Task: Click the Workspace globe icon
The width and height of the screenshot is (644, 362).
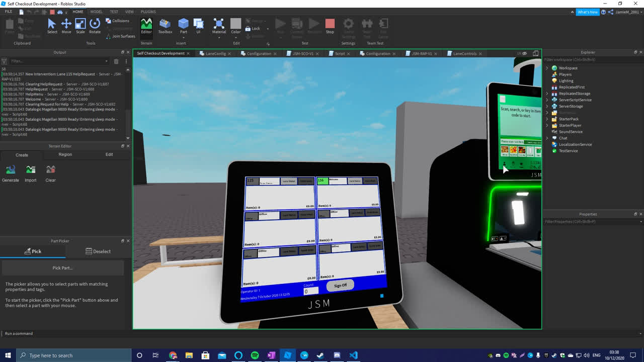Action: tap(554, 68)
